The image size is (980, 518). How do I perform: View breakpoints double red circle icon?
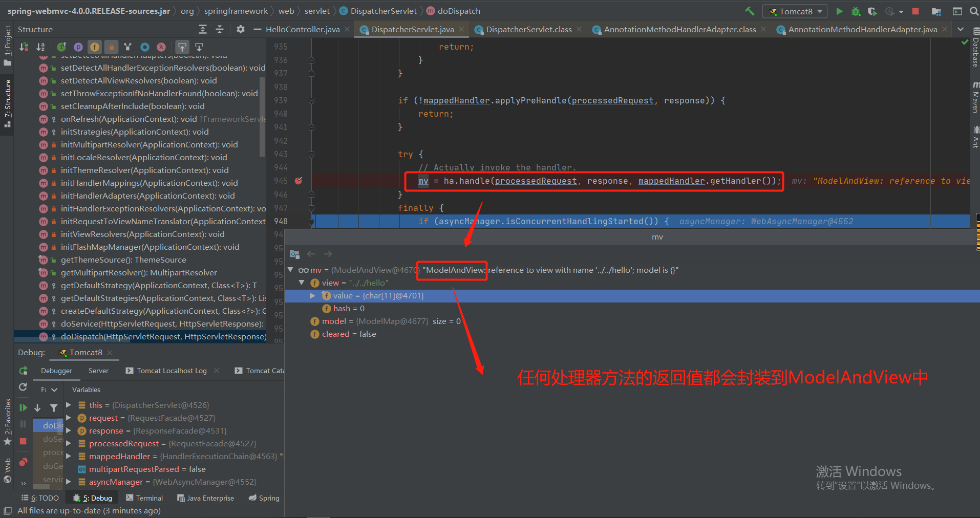[23, 462]
